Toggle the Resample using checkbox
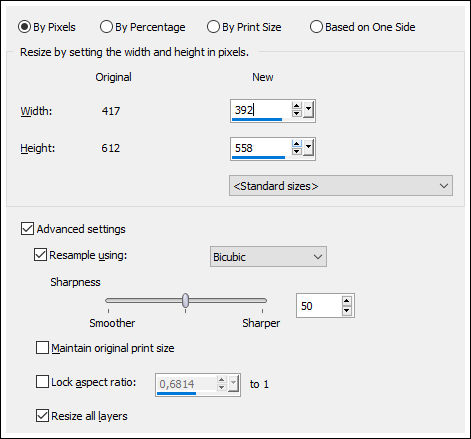471x439 pixels. pos(40,255)
